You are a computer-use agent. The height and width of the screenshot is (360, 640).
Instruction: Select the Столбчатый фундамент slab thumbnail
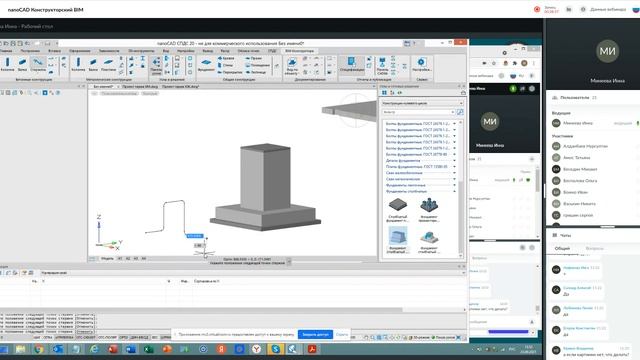[398, 210]
